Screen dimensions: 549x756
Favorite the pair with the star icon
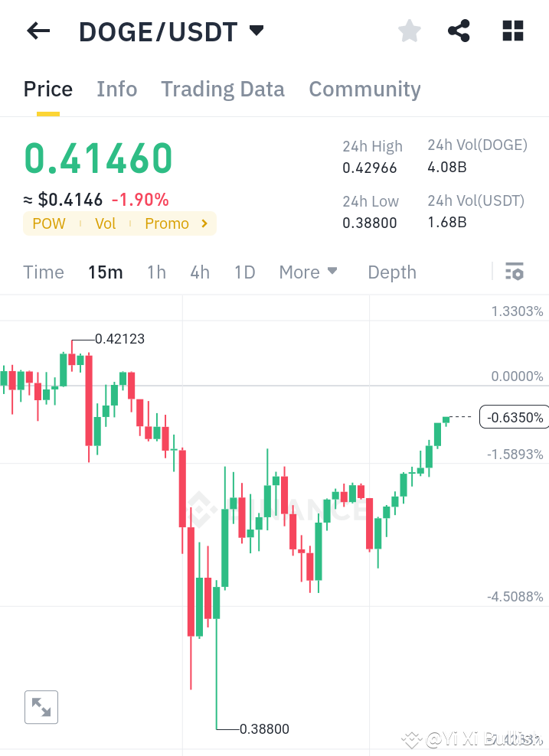pos(409,31)
